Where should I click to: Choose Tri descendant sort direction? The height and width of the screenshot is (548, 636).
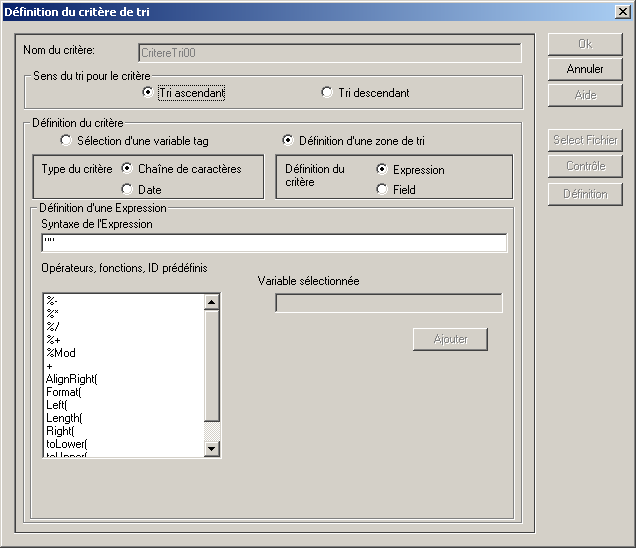(x=327, y=93)
